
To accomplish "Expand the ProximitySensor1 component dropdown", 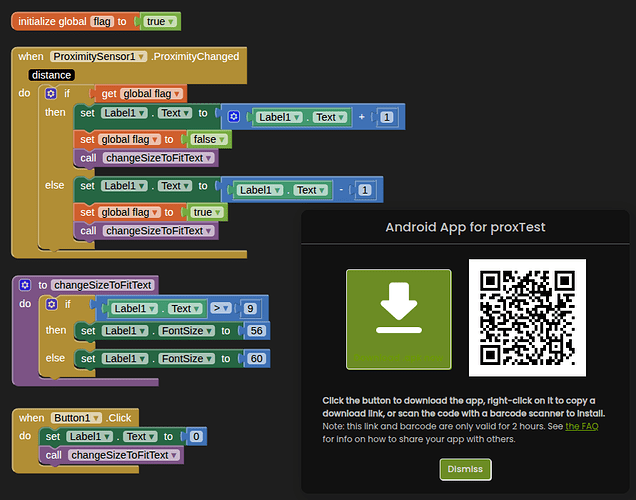I will 143,57.
